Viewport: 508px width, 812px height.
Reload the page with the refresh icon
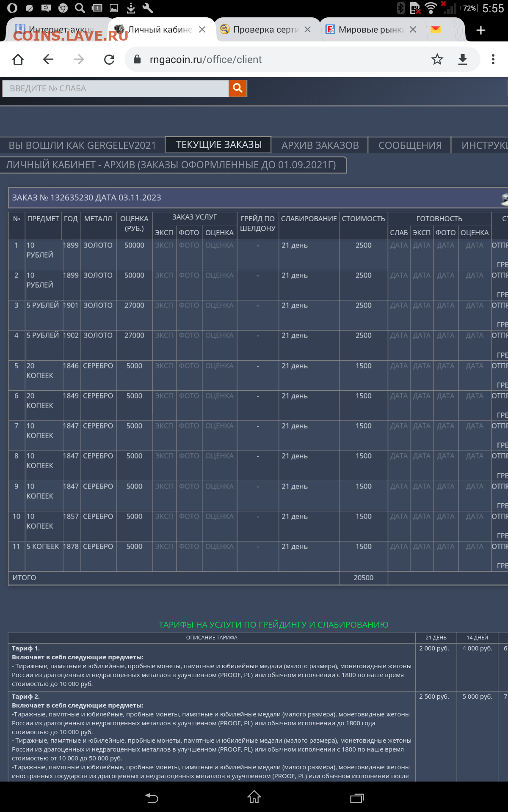click(x=109, y=60)
